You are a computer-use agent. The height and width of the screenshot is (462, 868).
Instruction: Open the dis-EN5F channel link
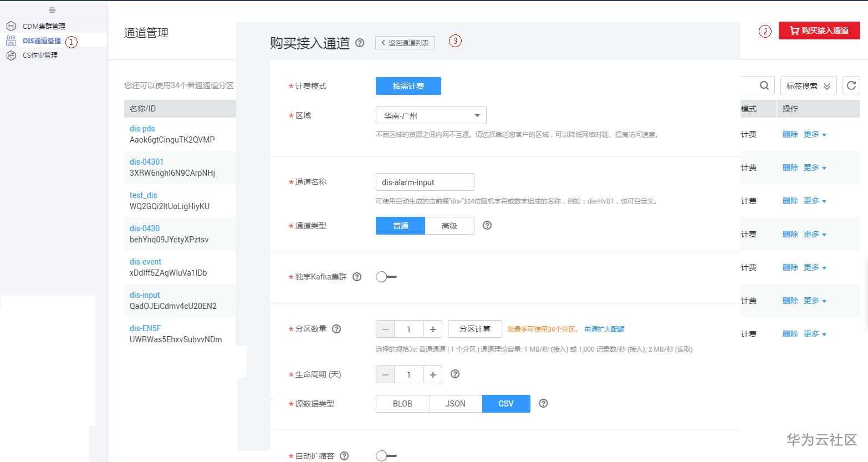point(146,328)
